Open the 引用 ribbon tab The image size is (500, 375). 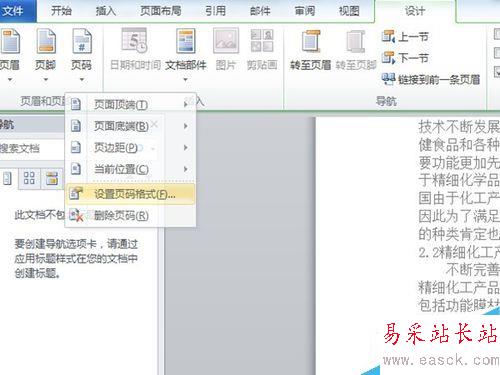pyautogui.click(x=216, y=11)
